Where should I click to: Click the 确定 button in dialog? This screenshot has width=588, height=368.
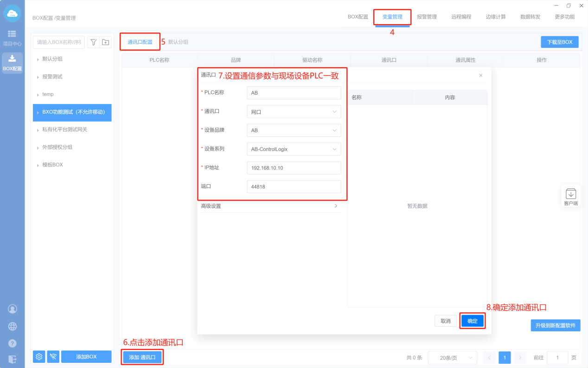point(472,321)
